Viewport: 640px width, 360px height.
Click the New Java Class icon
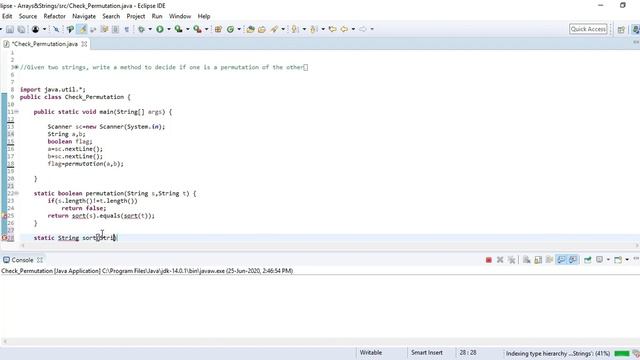pyautogui.click(x=230, y=29)
